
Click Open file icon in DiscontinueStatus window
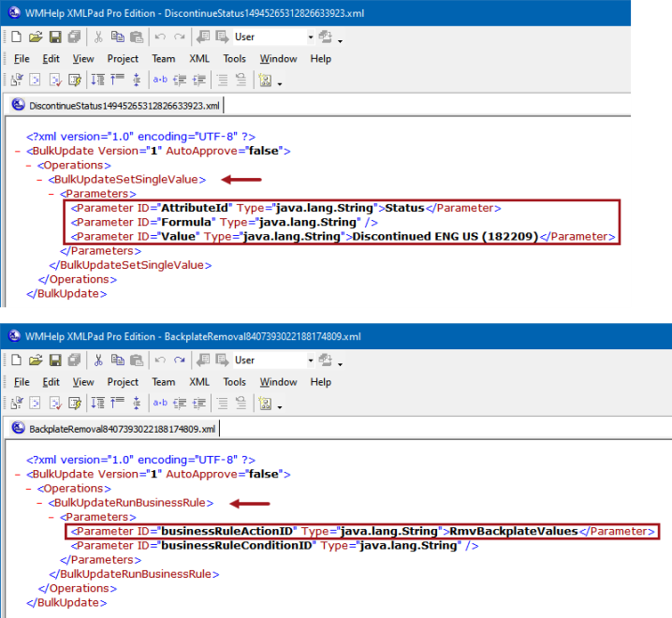pyautogui.click(x=36, y=37)
